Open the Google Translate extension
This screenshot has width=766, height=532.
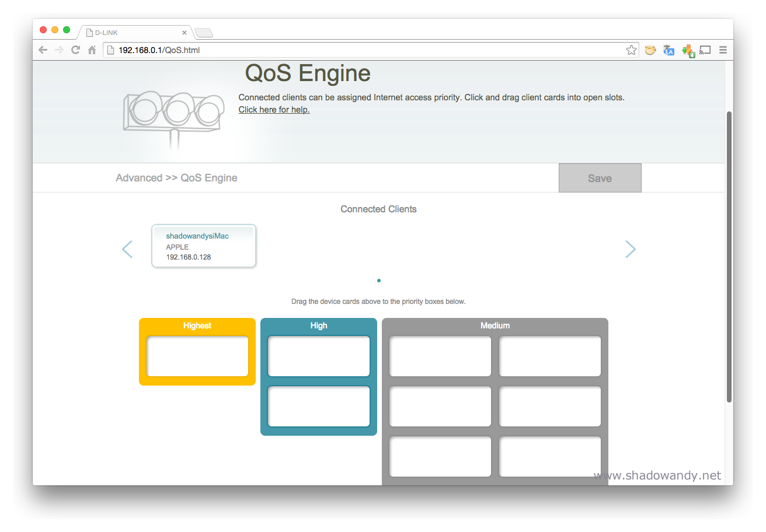pos(668,50)
